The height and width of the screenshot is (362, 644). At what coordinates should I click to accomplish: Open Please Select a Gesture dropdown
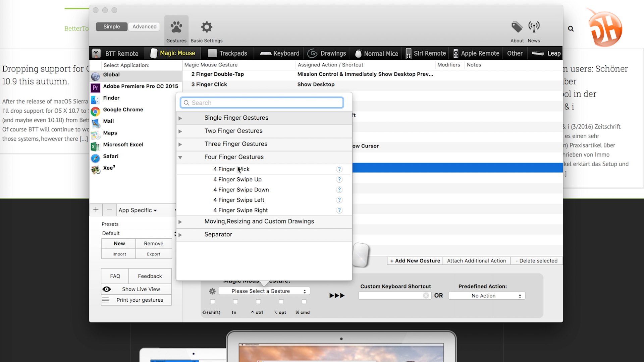tap(264, 291)
